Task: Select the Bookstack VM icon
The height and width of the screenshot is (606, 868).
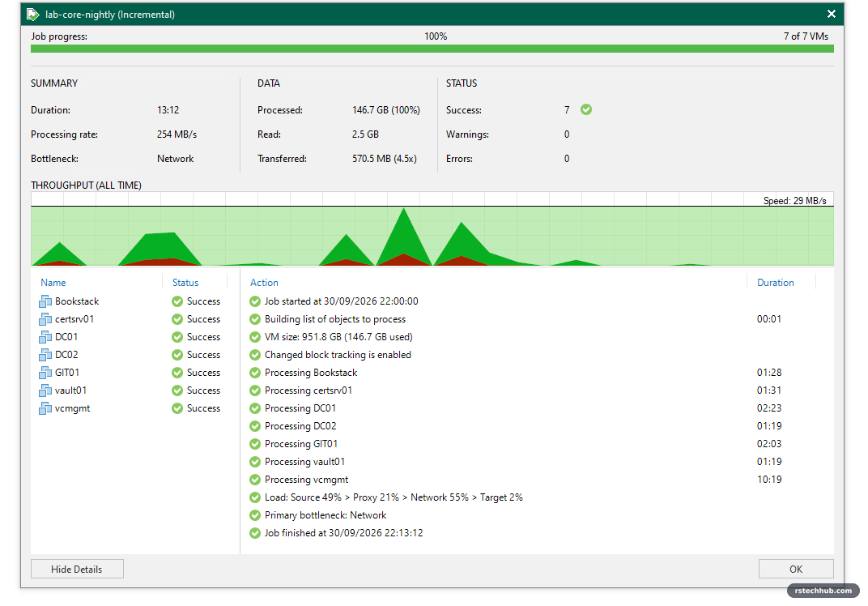Action: coord(45,301)
